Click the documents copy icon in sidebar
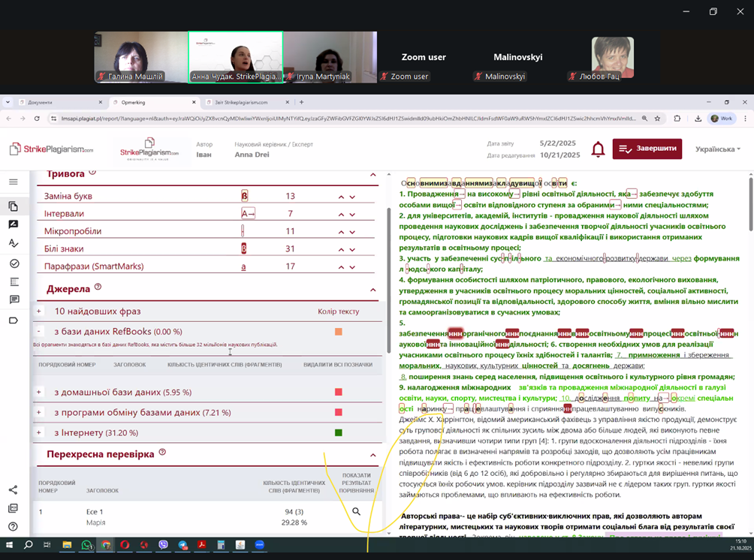 pyautogui.click(x=13, y=206)
